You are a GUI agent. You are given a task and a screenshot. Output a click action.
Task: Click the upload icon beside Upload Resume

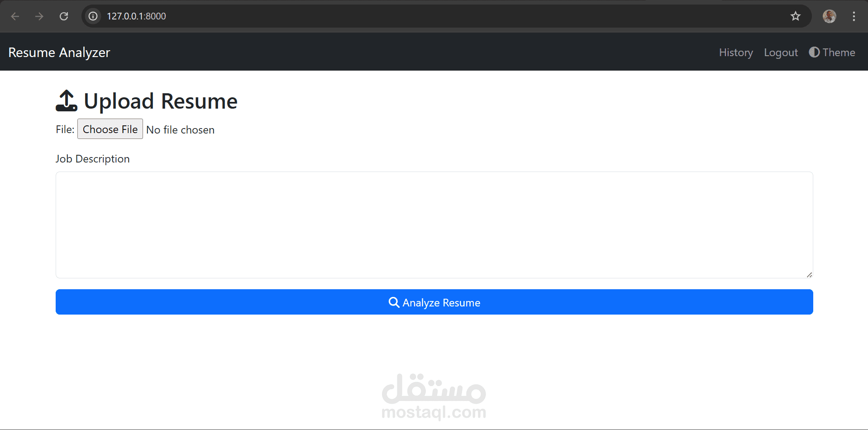(67, 100)
